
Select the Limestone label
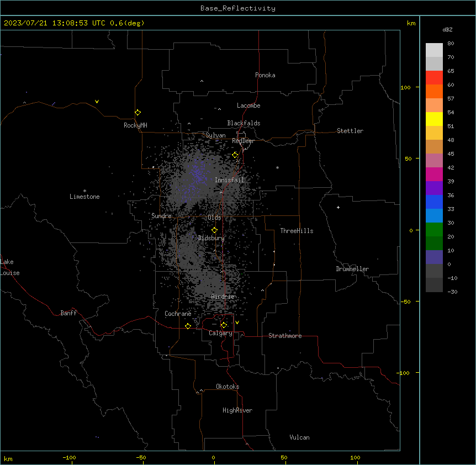click(84, 197)
